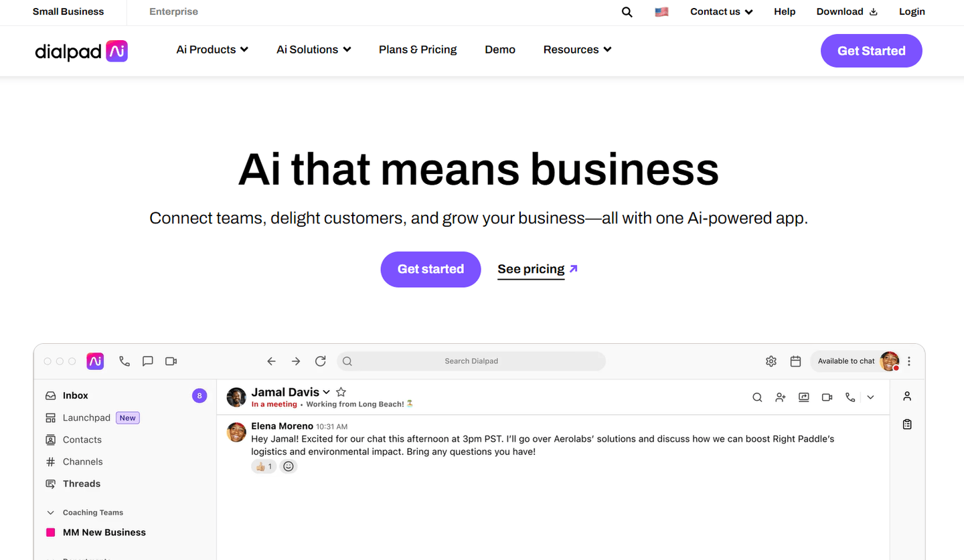The width and height of the screenshot is (964, 560).
Task: Click the screen share icon in chat header
Action: [x=804, y=397]
